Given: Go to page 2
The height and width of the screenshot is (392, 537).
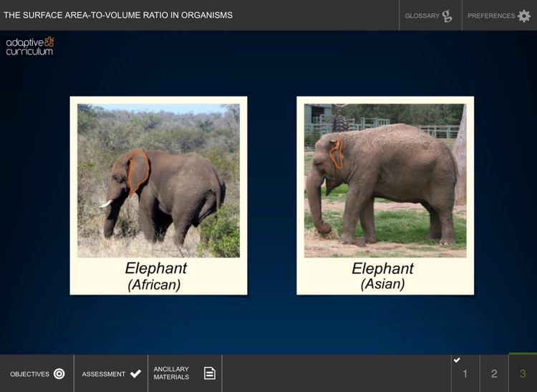Looking at the screenshot, I should click(x=494, y=373).
